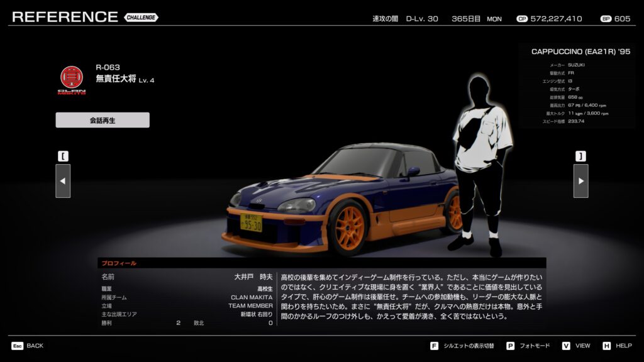The image size is (644, 362).
Task: Click the Esc BACK prompt
Action: pyautogui.click(x=27, y=346)
